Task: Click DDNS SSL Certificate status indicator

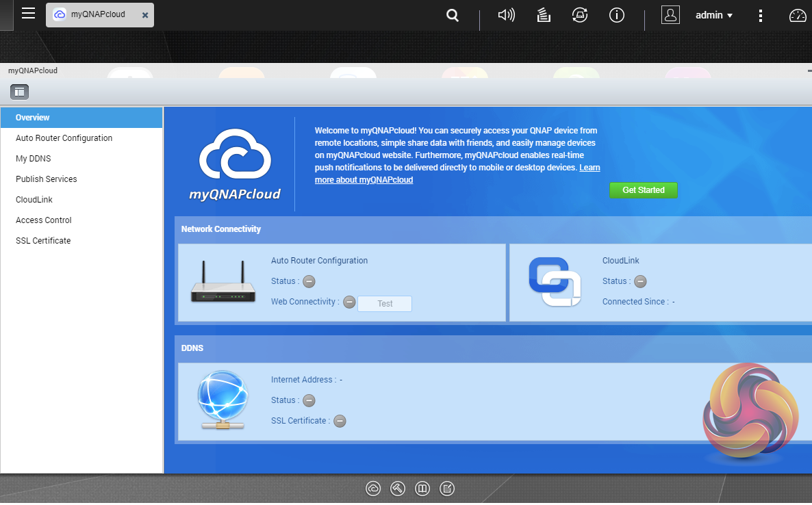Action: point(340,422)
